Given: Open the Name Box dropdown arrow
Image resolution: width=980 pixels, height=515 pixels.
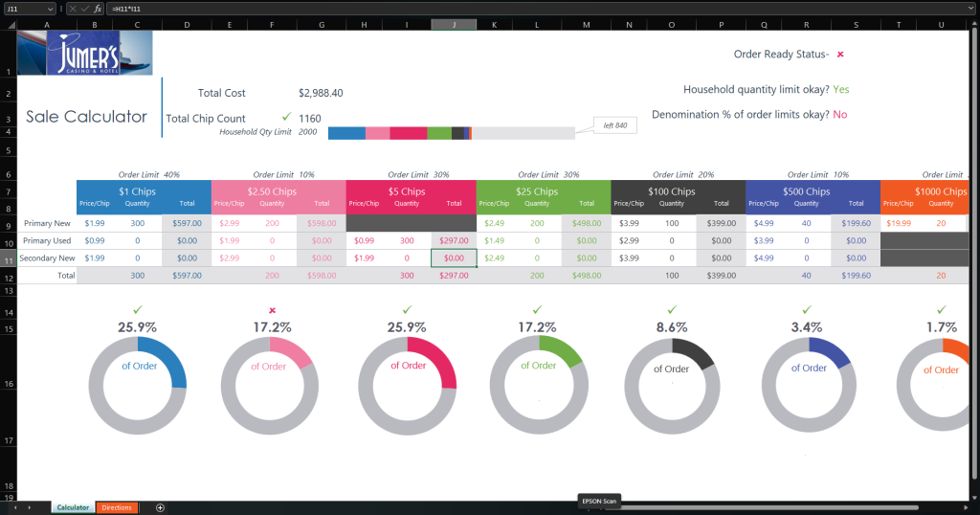Looking at the screenshot, I should 50,9.
